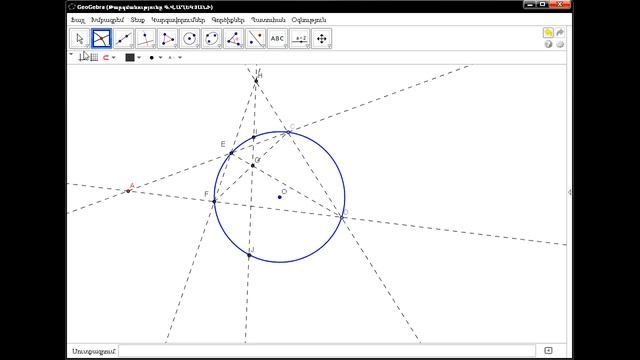Viewport: 640px width, 360px height.
Task: Click the Redo arrow button
Action: [x=560, y=33]
